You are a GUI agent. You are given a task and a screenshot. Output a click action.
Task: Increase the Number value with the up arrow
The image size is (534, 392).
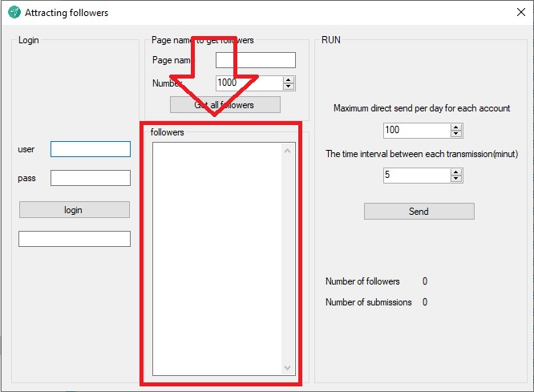pos(289,79)
